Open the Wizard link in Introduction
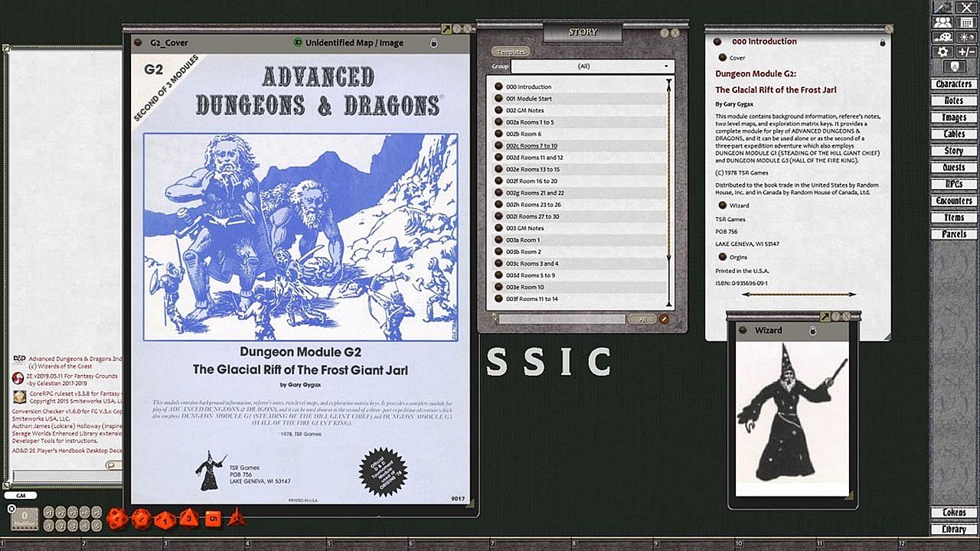The width and height of the screenshot is (980, 551). [722, 205]
